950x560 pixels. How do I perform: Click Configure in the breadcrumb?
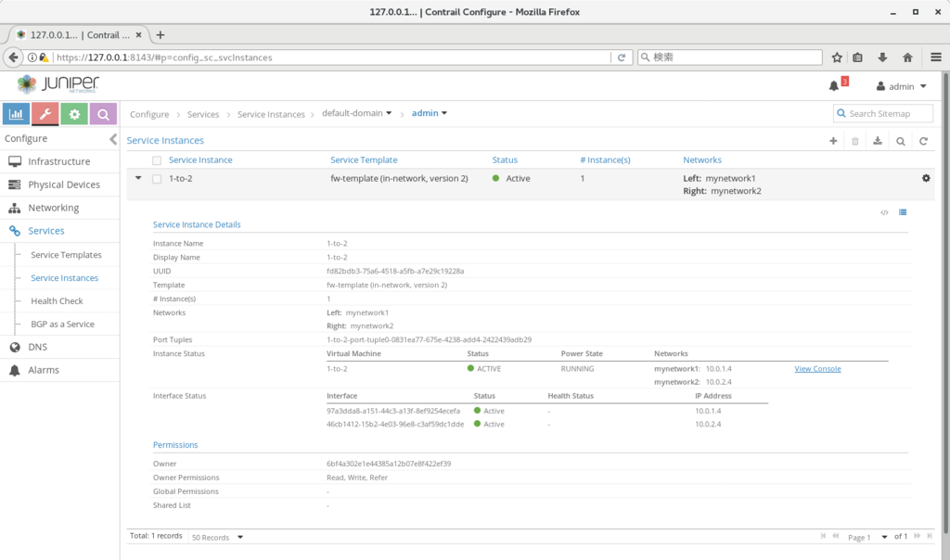pyautogui.click(x=149, y=114)
